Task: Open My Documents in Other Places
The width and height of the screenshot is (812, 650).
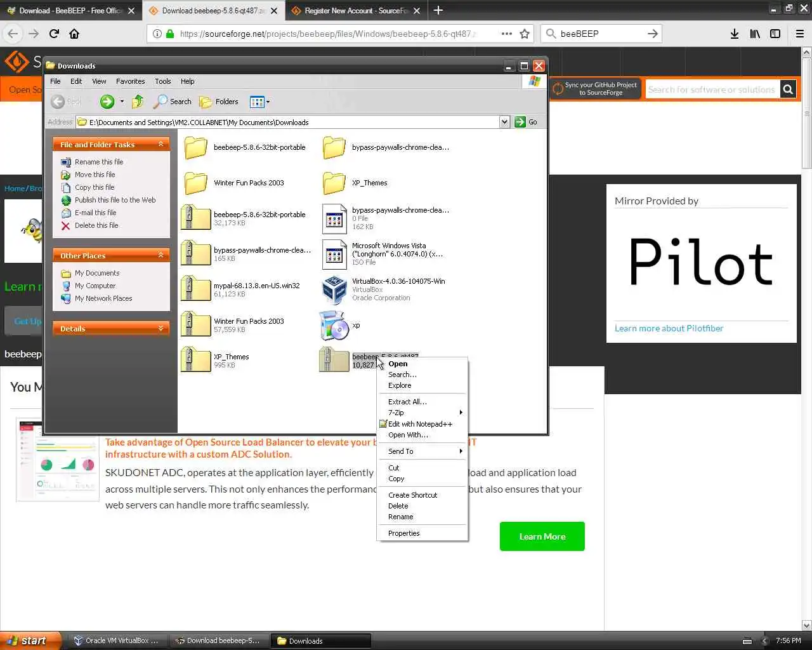Action: click(x=97, y=273)
